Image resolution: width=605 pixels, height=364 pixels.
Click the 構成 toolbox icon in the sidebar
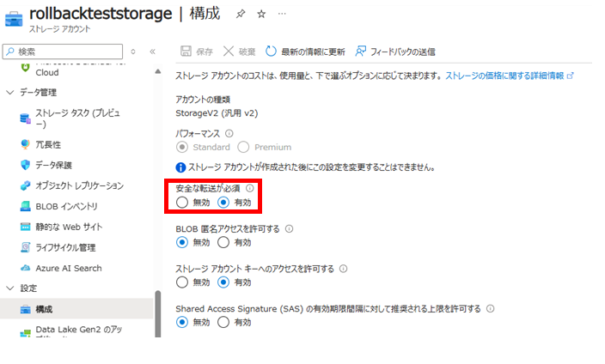(25, 309)
